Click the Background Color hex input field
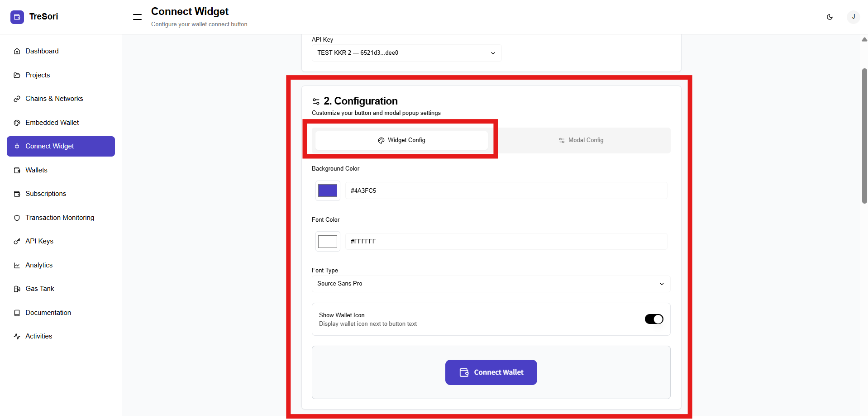 click(506, 190)
